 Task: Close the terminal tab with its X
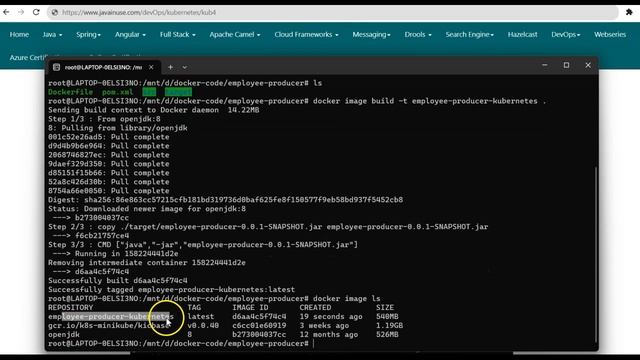(x=151, y=67)
